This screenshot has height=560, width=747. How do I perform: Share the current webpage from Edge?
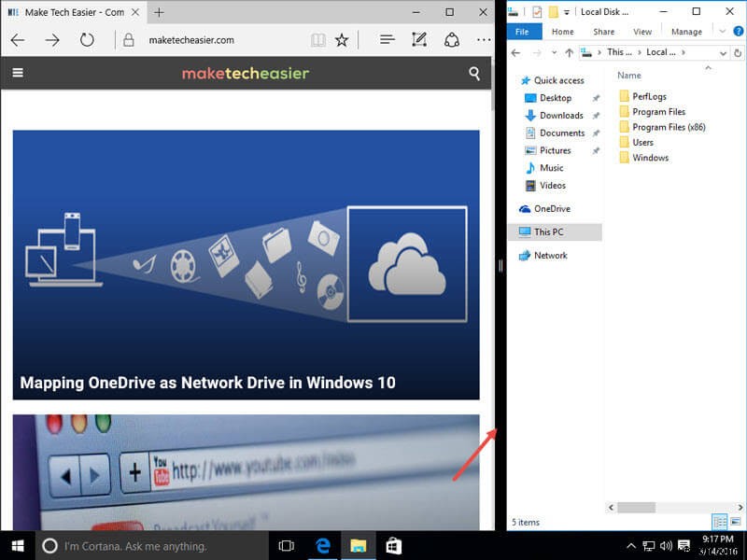(452, 40)
